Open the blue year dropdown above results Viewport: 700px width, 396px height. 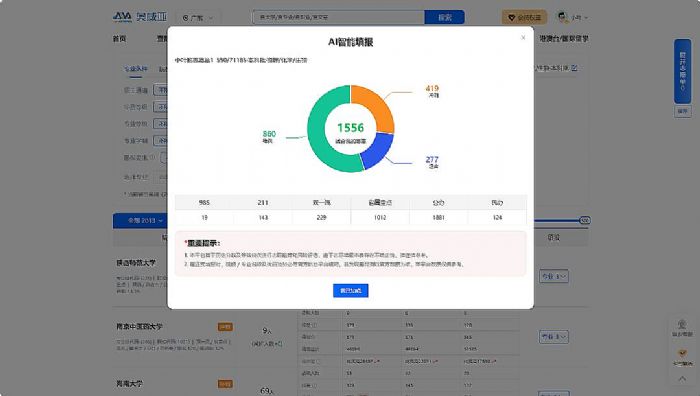click(x=145, y=221)
